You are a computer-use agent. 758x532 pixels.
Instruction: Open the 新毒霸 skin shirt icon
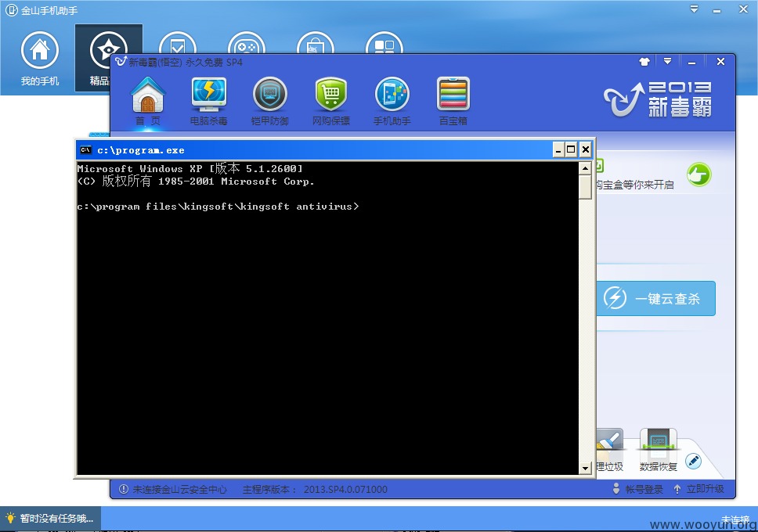[644, 61]
